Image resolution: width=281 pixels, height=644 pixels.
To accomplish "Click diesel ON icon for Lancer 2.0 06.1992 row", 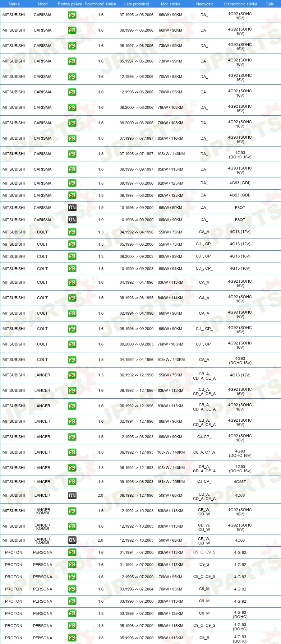I will [x=72, y=496].
